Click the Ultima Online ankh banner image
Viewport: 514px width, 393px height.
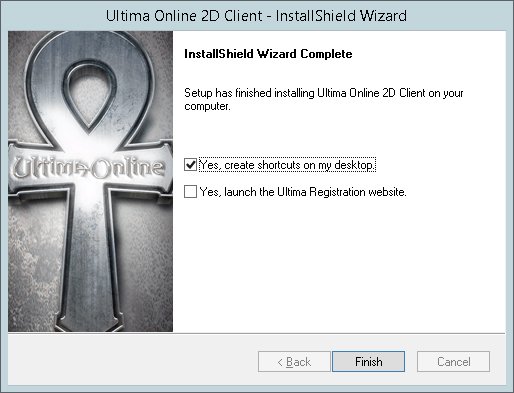[90, 181]
